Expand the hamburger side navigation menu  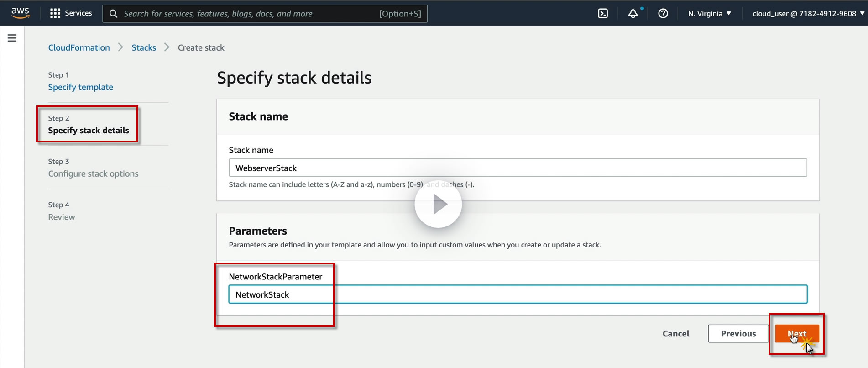point(12,38)
